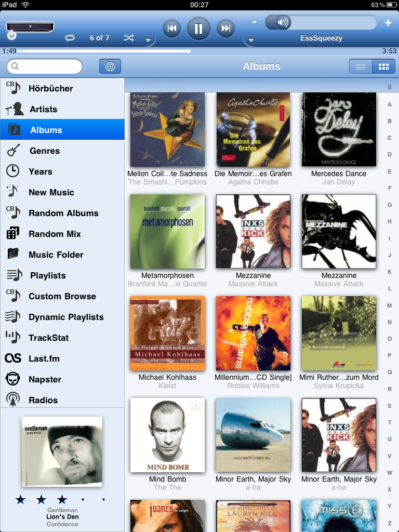Click the Dynamic Playlists icon
The width and height of the screenshot is (399, 532).
point(13,317)
